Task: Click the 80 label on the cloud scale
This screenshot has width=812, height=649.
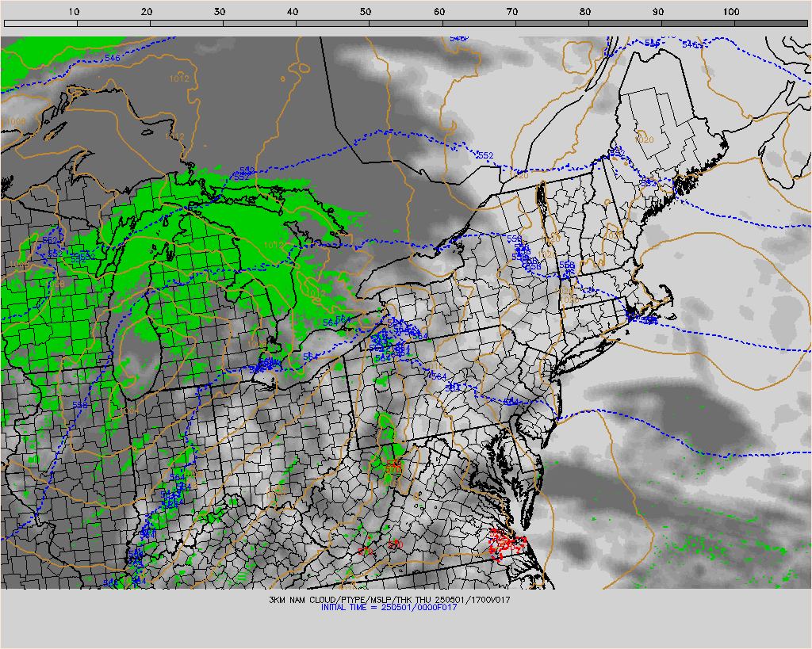Action: [585, 11]
